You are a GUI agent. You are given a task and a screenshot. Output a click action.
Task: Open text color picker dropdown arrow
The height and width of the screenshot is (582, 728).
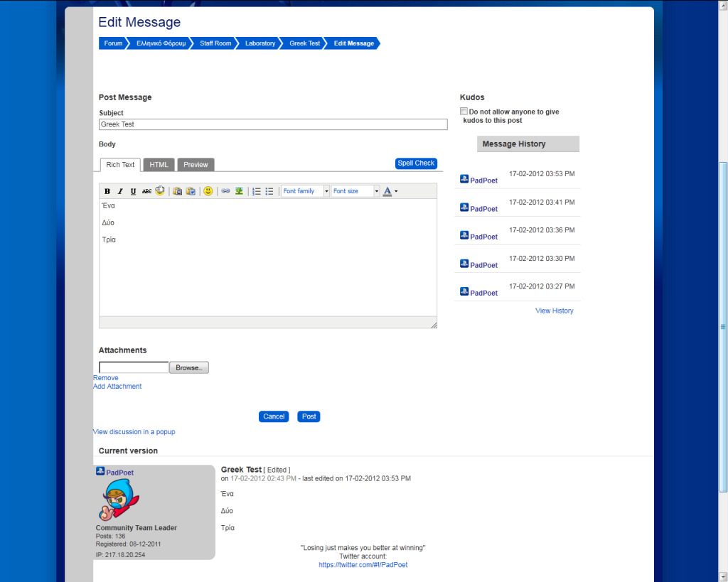[396, 191]
